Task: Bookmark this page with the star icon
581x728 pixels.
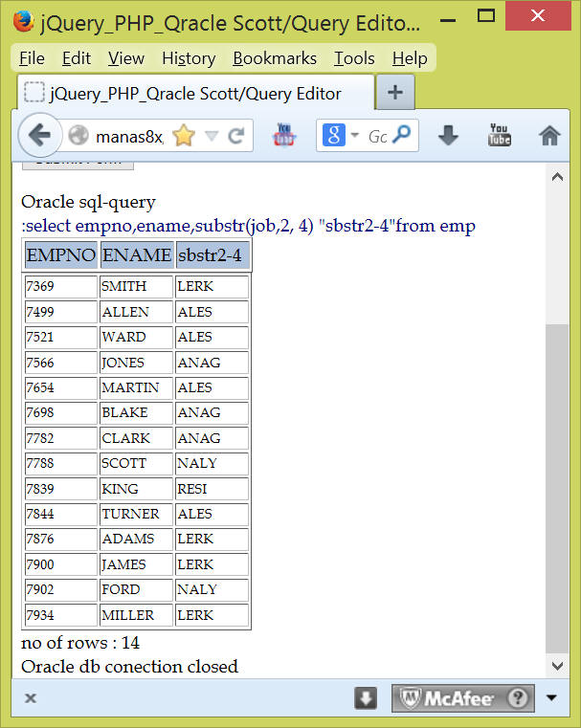Action: pos(184,136)
